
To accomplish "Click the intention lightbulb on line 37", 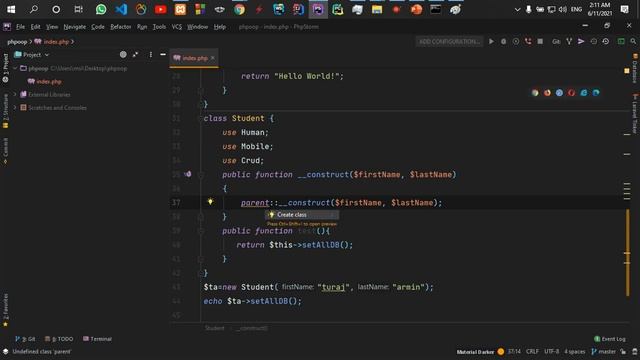I will click(210, 202).
